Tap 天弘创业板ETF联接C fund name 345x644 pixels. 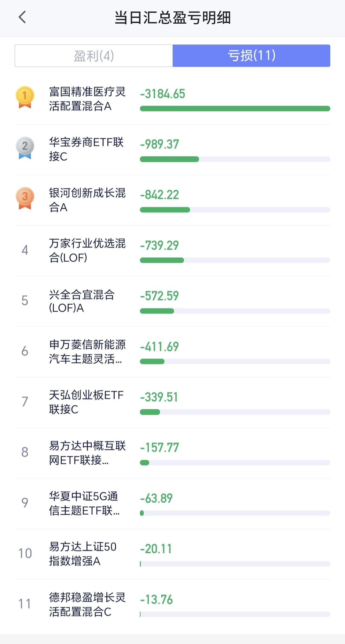point(86,402)
